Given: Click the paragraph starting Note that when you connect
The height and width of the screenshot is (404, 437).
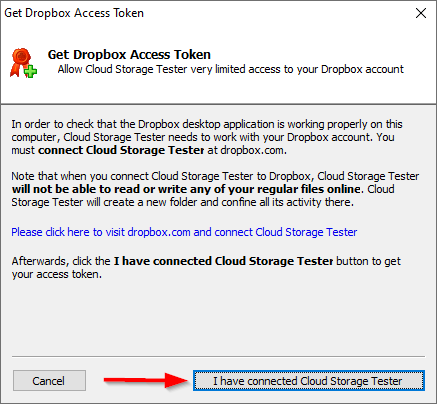Looking at the screenshot, I should coord(215,189).
